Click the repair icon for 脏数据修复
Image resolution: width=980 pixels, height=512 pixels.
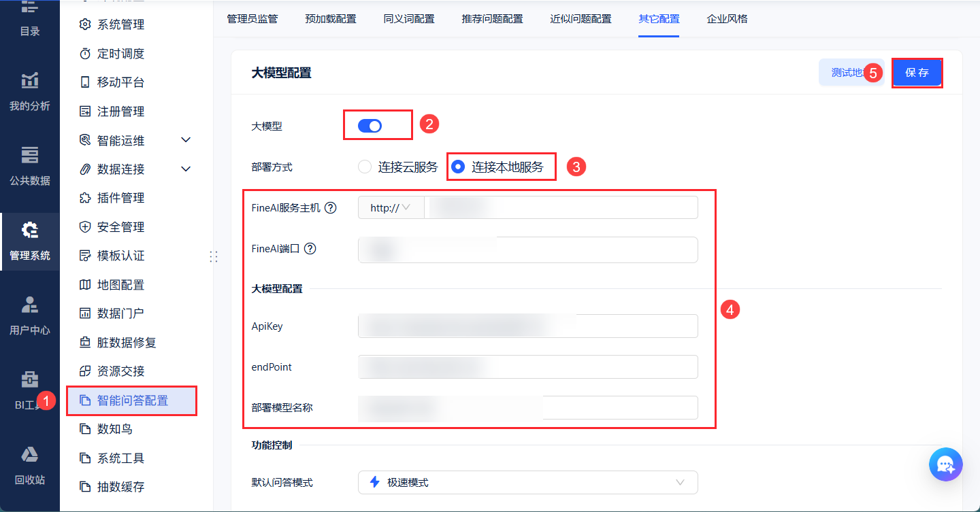click(x=85, y=343)
